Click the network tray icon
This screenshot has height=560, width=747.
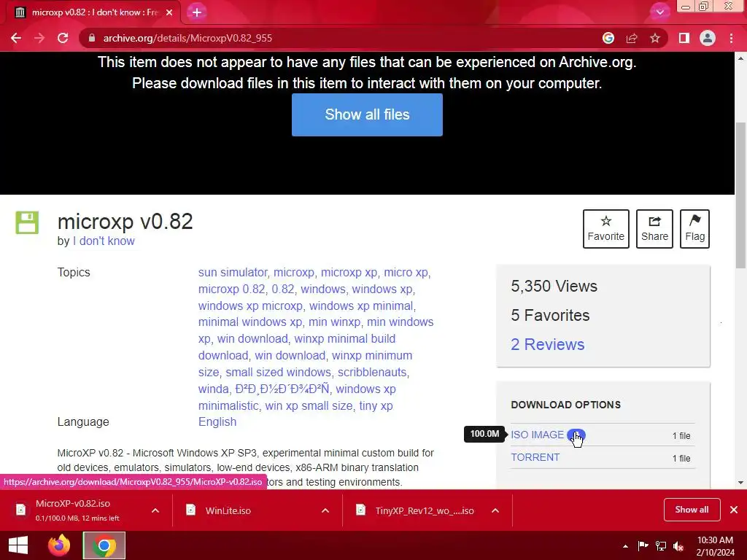click(x=661, y=545)
